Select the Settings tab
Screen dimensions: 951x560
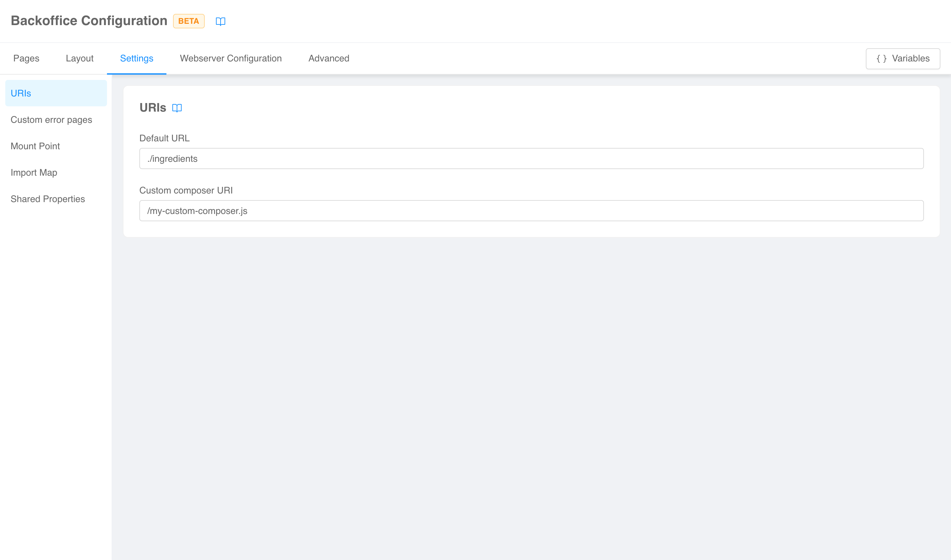[137, 58]
